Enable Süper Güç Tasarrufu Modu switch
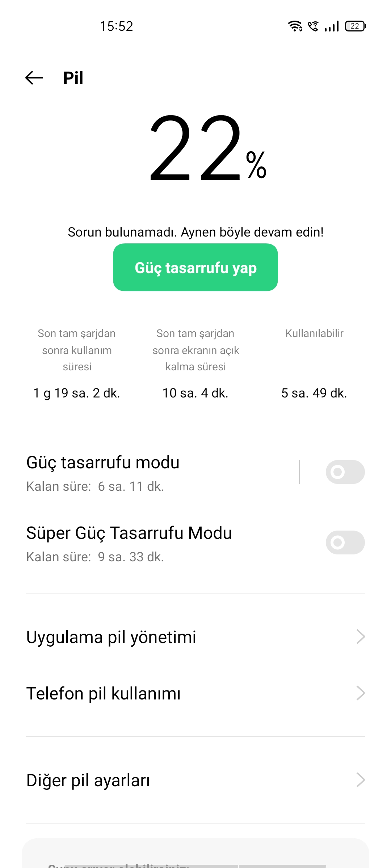This screenshot has height=868, width=391. (x=345, y=542)
